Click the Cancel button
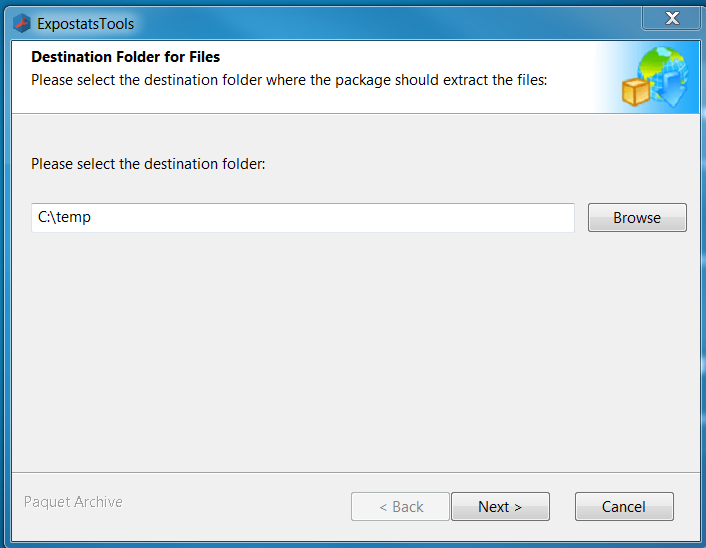706x548 pixels. [x=624, y=507]
